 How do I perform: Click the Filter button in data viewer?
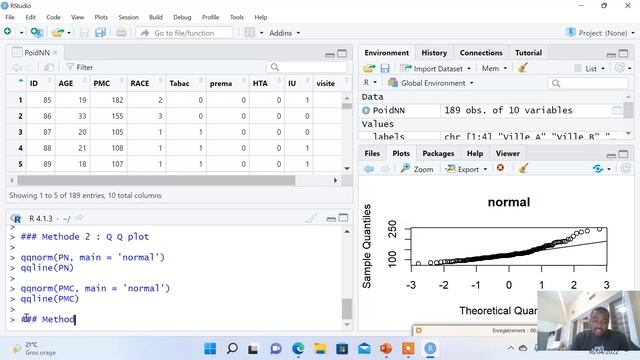pos(80,67)
